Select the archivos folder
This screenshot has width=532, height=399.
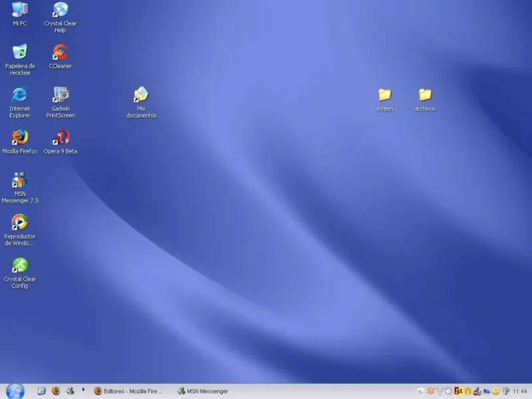click(425, 100)
